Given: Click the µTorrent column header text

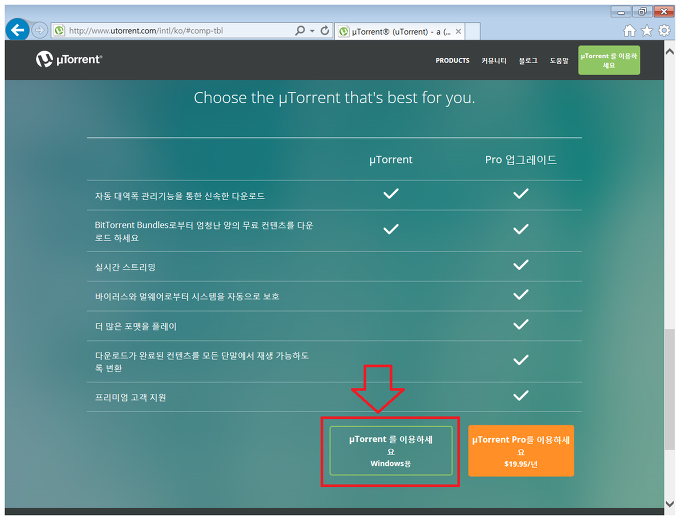Looking at the screenshot, I should 391,160.
